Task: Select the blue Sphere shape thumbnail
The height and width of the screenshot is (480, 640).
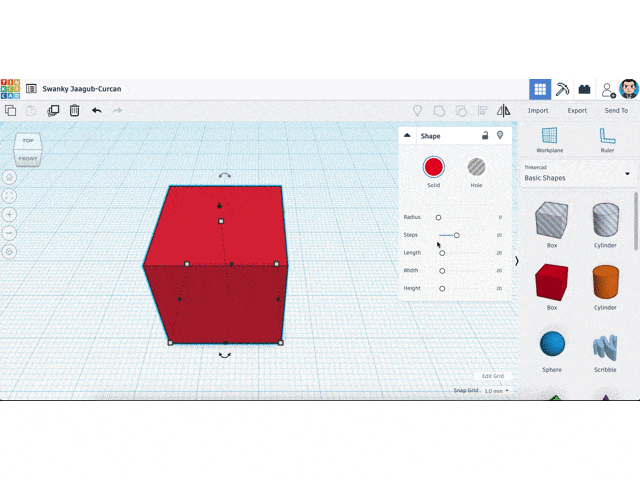Action: click(552, 344)
